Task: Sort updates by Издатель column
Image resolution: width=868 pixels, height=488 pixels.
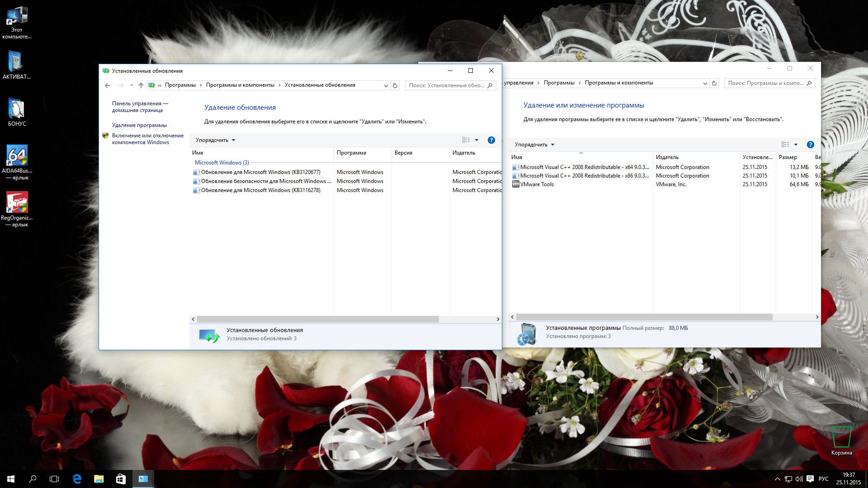Action: point(476,153)
